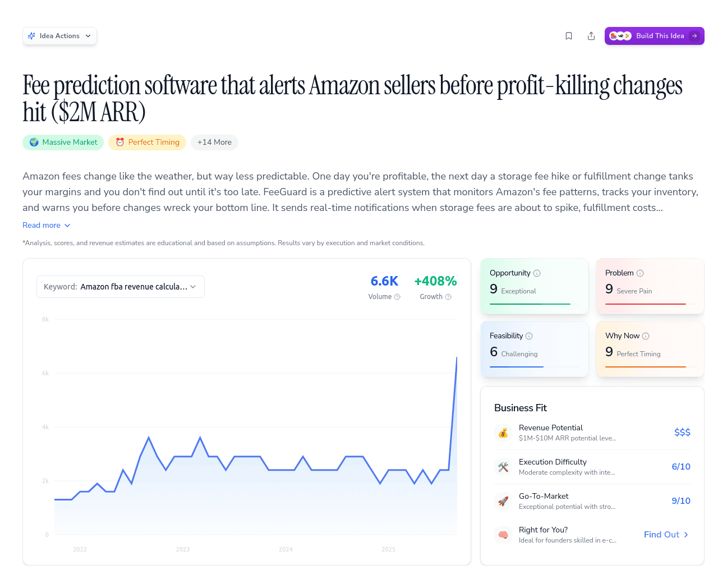This screenshot has width=727, height=588.
Task: Click the 2023 label on the chart axis
Action: (x=183, y=549)
